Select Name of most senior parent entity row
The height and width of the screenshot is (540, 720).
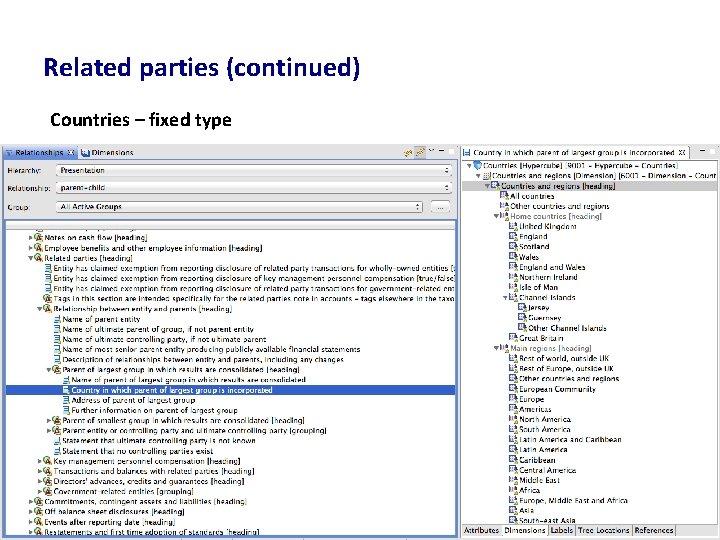click(x=211, y=349)
